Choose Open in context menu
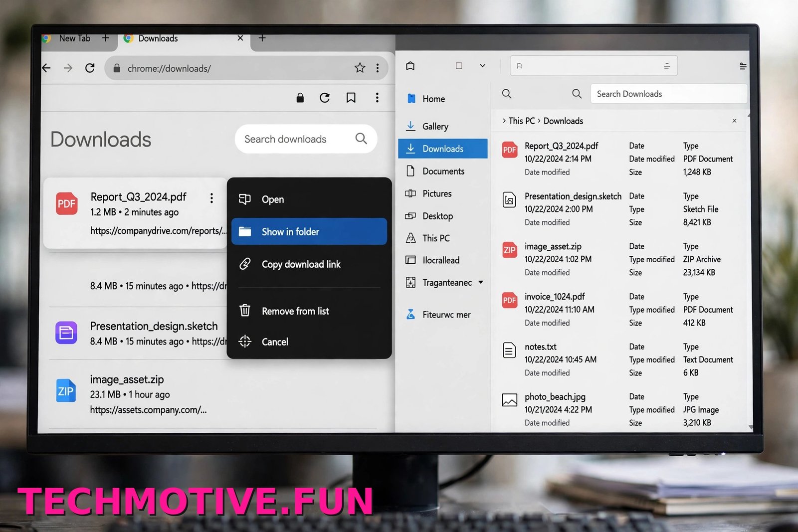The height and width of the screenshot is (532, 798). pyautogui.click(x=309, y=199)
